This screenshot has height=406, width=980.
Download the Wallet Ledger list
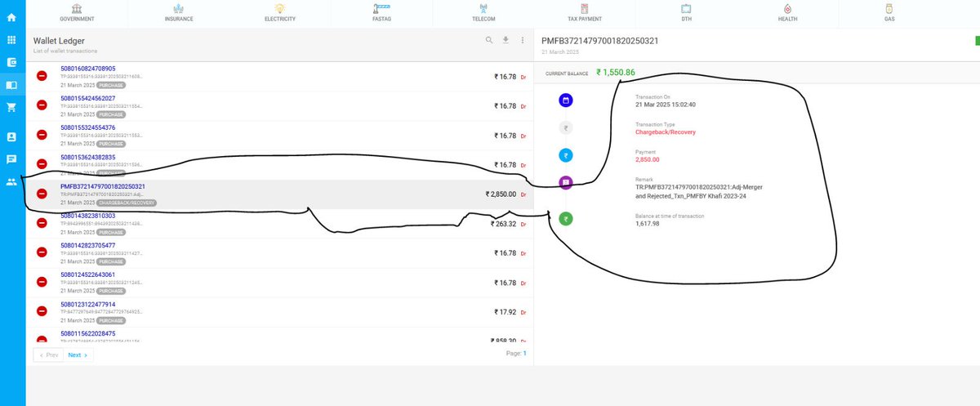pyautogui.click(x=506, y=40)
